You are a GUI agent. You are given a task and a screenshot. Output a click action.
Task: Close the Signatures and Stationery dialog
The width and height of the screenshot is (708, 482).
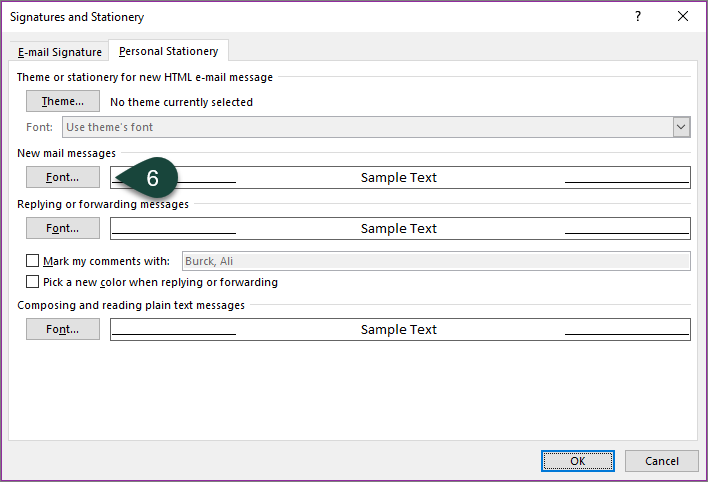(683, 17)
